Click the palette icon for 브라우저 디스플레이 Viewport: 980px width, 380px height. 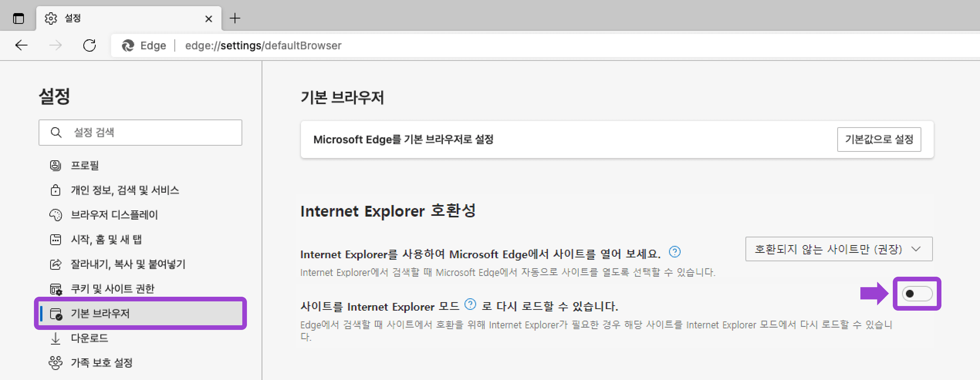pos(56,215)
